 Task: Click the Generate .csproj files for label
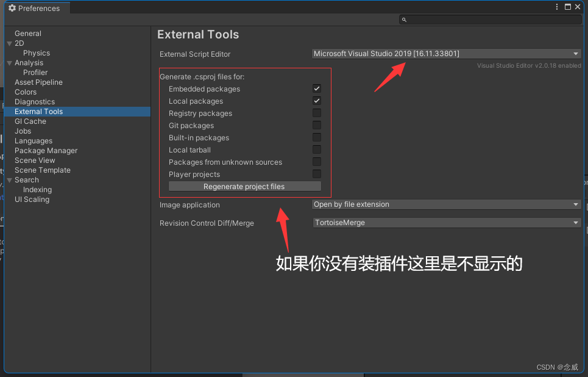click(202, 77)
